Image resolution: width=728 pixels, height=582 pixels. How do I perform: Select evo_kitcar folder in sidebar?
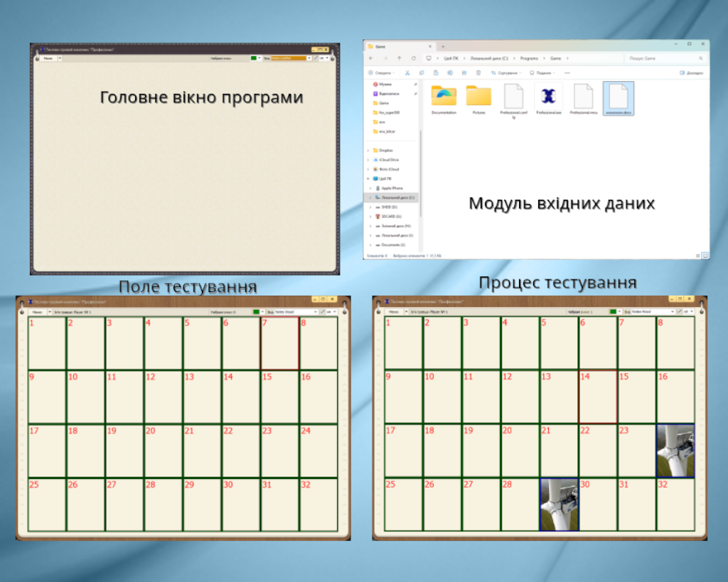coord(384,131)
